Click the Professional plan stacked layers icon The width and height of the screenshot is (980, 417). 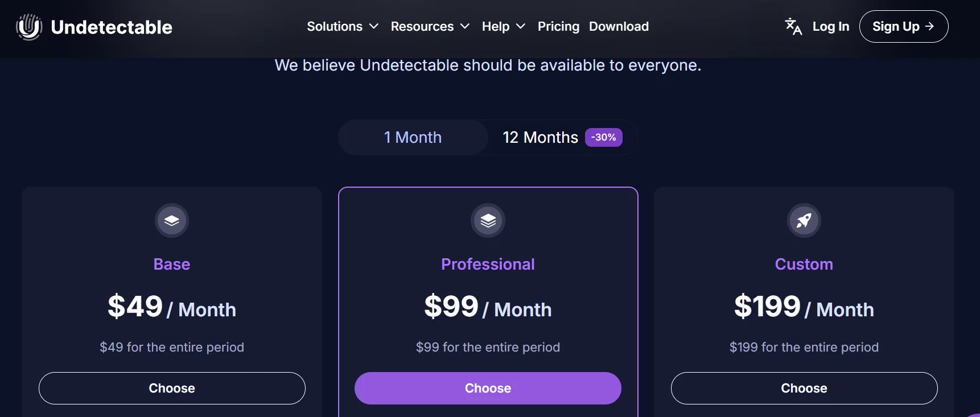pyautogui.click(x=488, y=220)
